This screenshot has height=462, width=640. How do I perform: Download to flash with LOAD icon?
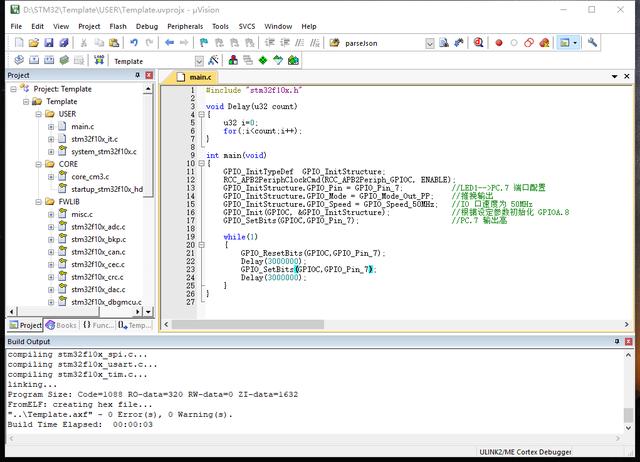(x=99, y=60)
